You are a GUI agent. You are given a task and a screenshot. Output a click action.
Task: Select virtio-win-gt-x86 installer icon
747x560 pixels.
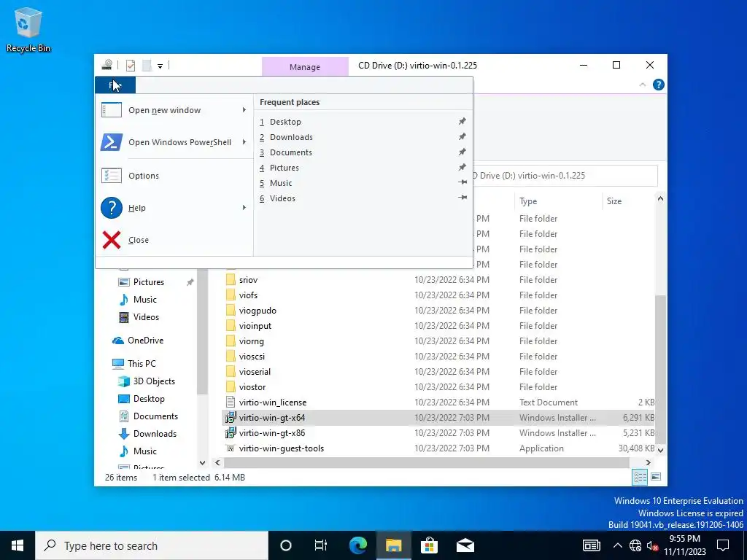point(231,433)
